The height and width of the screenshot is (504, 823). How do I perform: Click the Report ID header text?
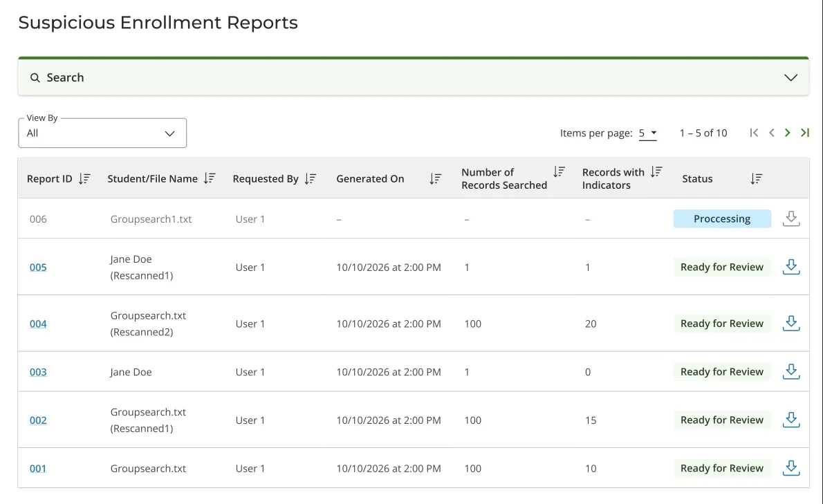(49, 179)
